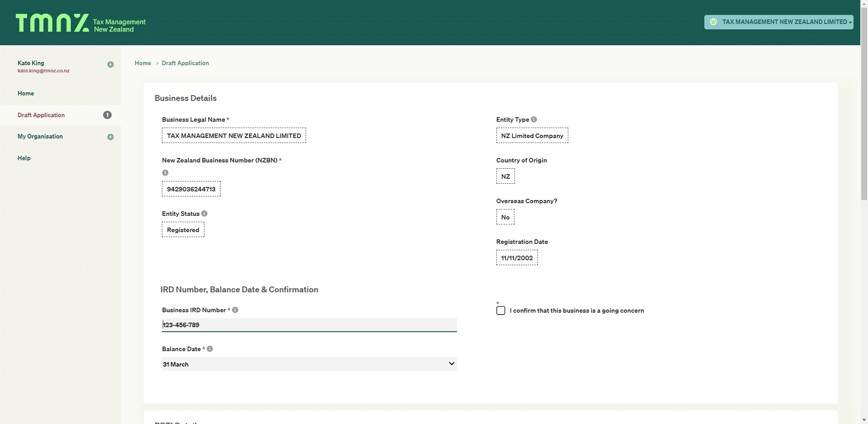Click the kate.king@tmnz.co.nz email
Screen dimensions: 868x424
tap(43, 71)
